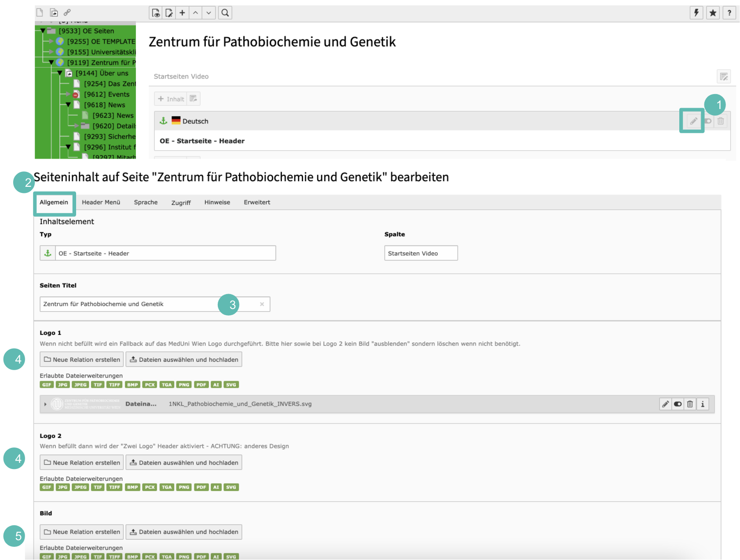Open the Zugriff tab
Image resolution: width=740 pixels, height=560 pixels.
click(x=181, y=203)
